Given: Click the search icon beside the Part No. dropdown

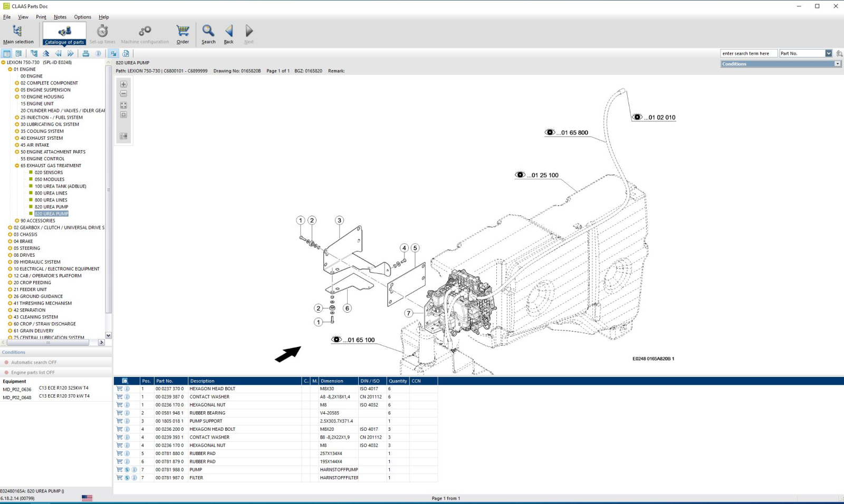Looking at the screenshot, I should [x=839, y=54].
